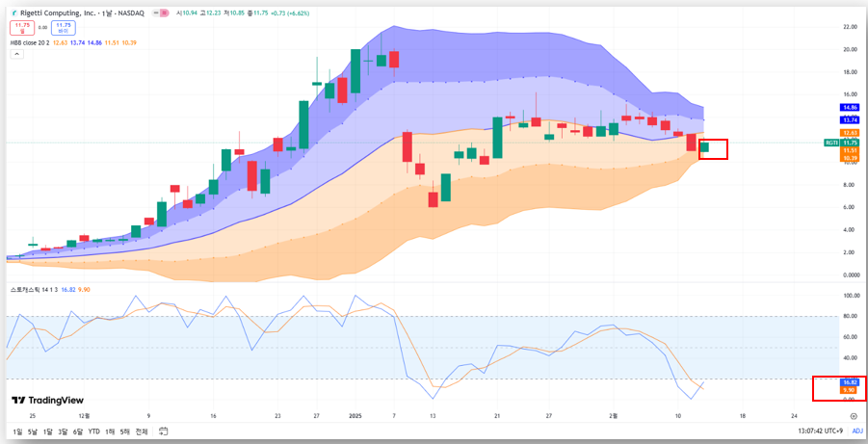The image size is (868, 444).
Task: Set range to 5해 (5 years)
Action: pyautogui.click(x=124, y=431)
